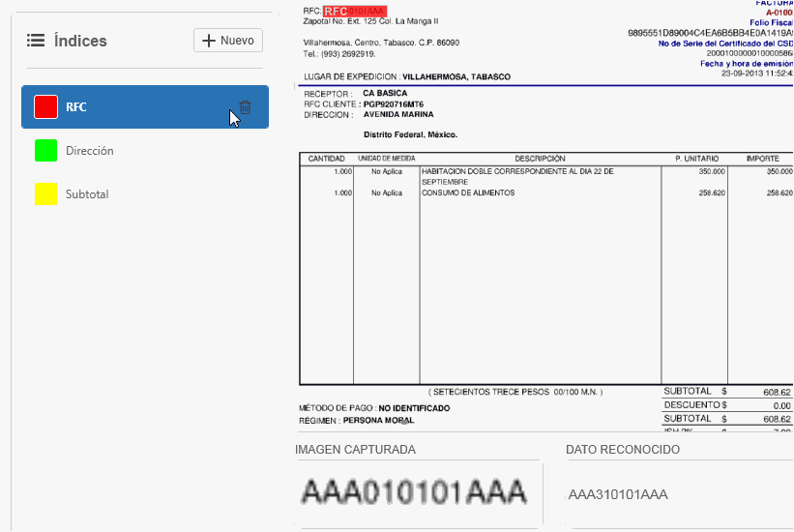Click the DATO RECONOCIDO heading
794x532 pixels.
pos(623,450)
